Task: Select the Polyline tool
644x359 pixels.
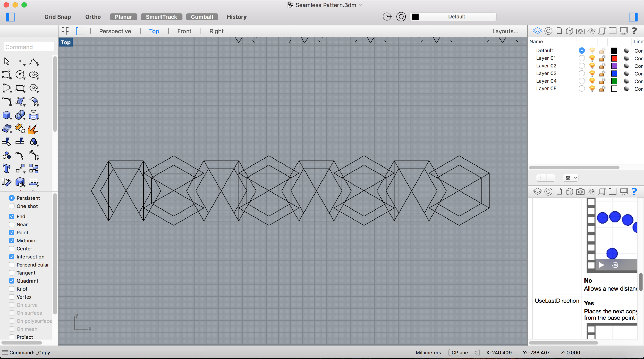Action: (x=33, y=62)
